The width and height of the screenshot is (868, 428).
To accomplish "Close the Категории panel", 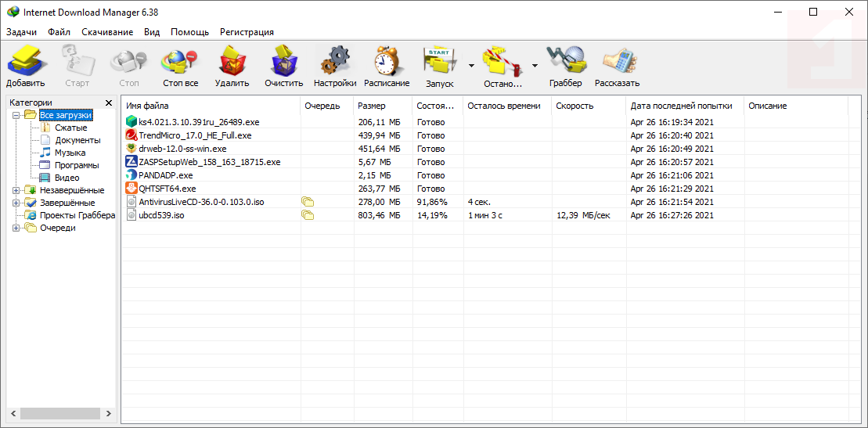I will pyautogui.click(x=109, y=103).
